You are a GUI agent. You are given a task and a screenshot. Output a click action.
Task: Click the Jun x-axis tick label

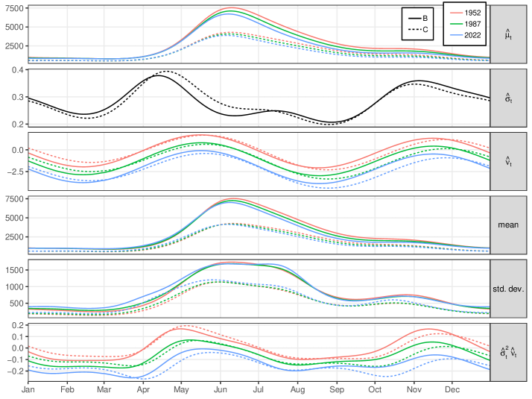(220, 389)
